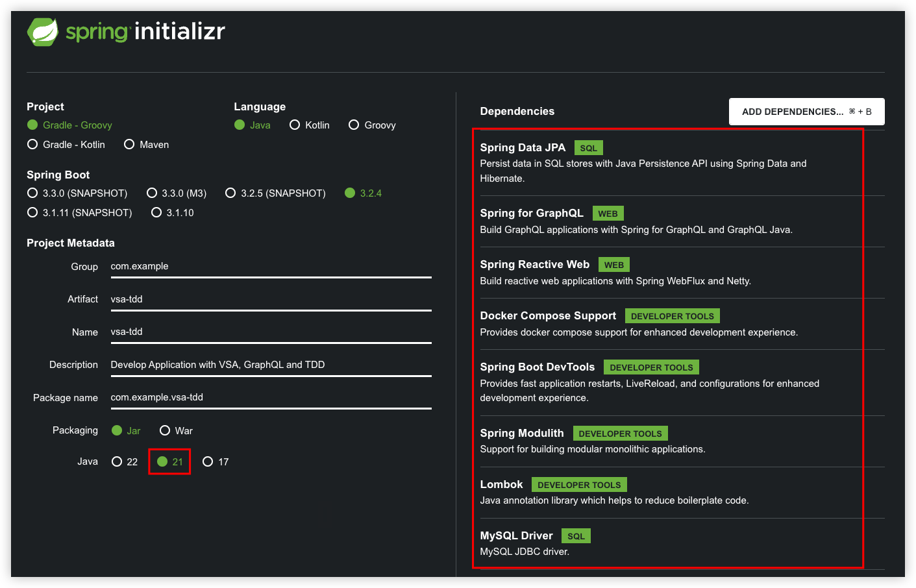Click the Spring Data JPA dependency
916x588 pixels.
(682, 163)
